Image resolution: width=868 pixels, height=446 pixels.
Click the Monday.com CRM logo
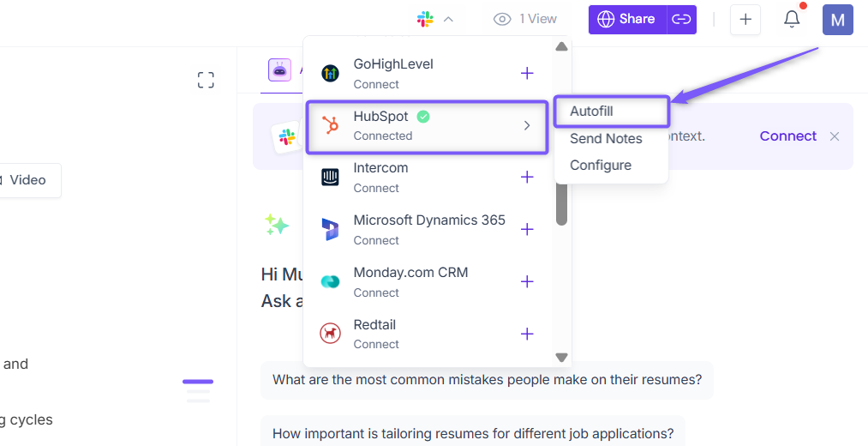coord(331,281)
